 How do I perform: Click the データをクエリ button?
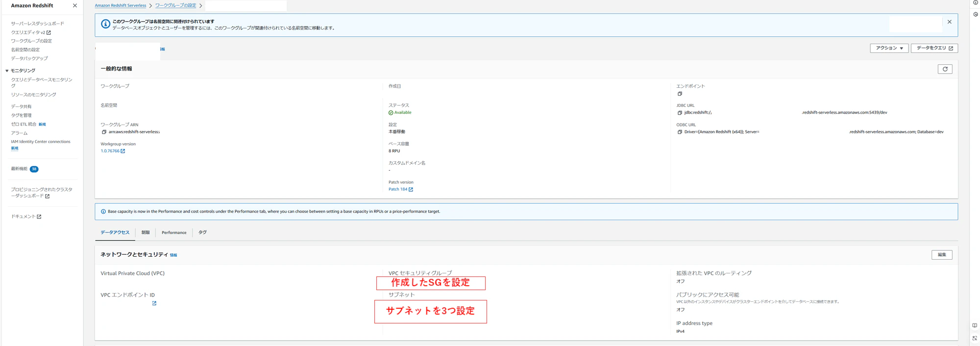[x=934, y=48]
